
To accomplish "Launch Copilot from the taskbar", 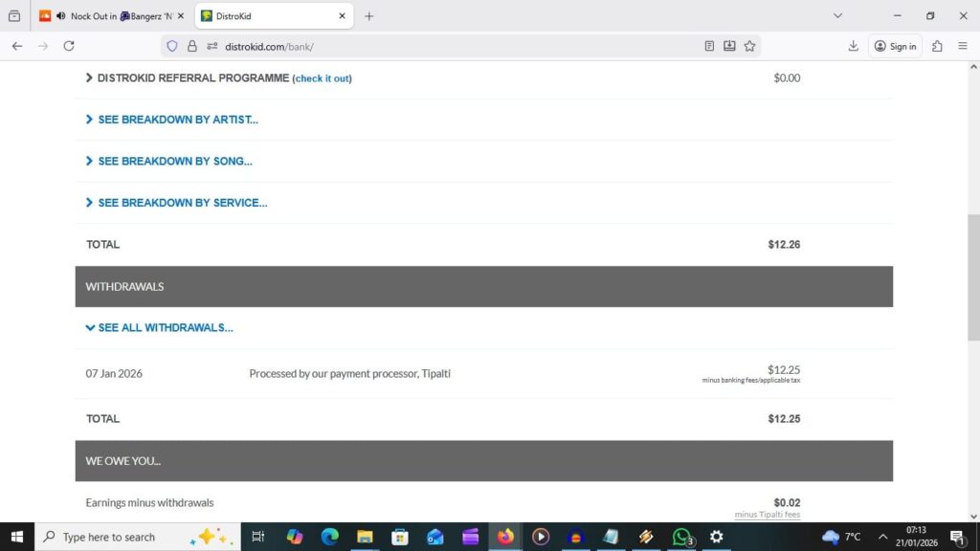I will pyautogui.click(x=295, y=537).
